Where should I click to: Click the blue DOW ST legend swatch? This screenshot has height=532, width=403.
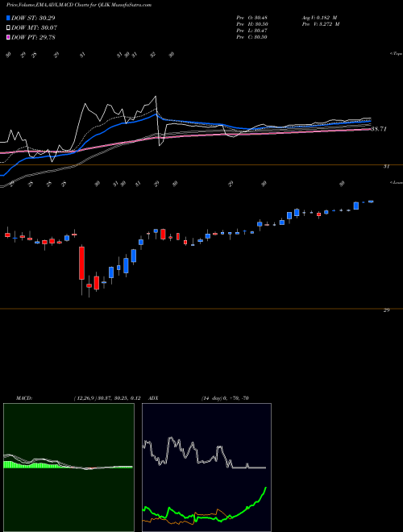point(9,18)
